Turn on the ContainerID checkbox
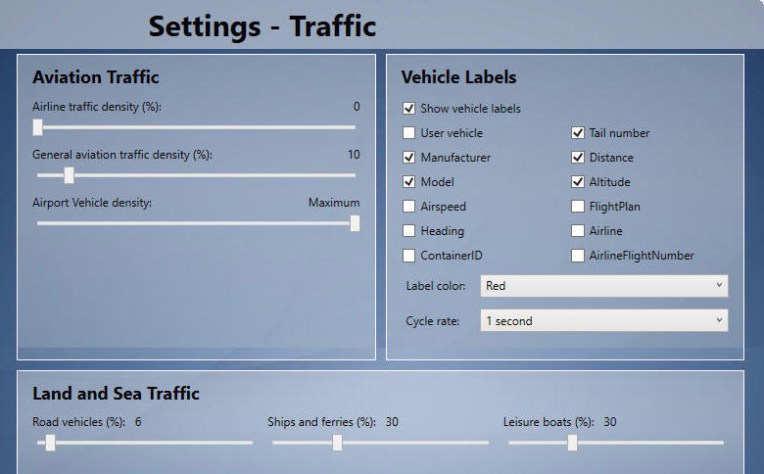 [x=409, y=255]
